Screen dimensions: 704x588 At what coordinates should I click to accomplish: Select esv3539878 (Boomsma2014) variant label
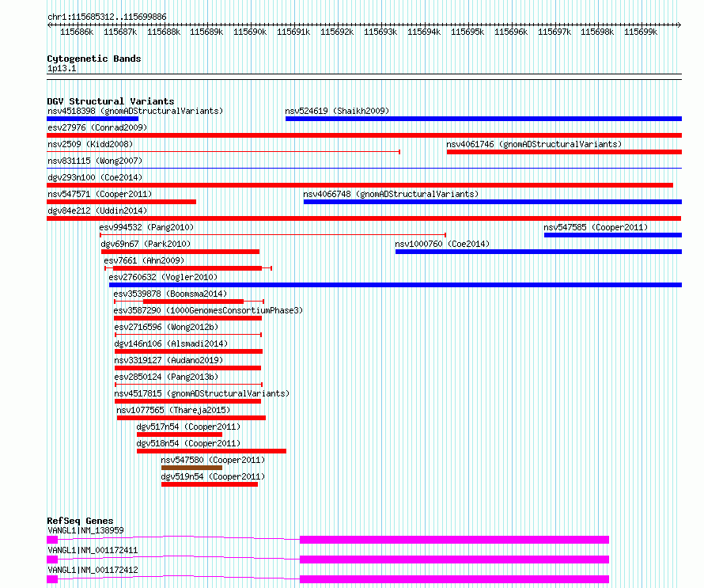170,294
